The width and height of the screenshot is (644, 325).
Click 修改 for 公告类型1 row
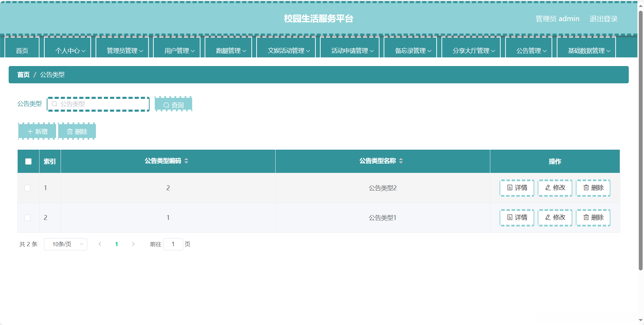coord(555,218)
